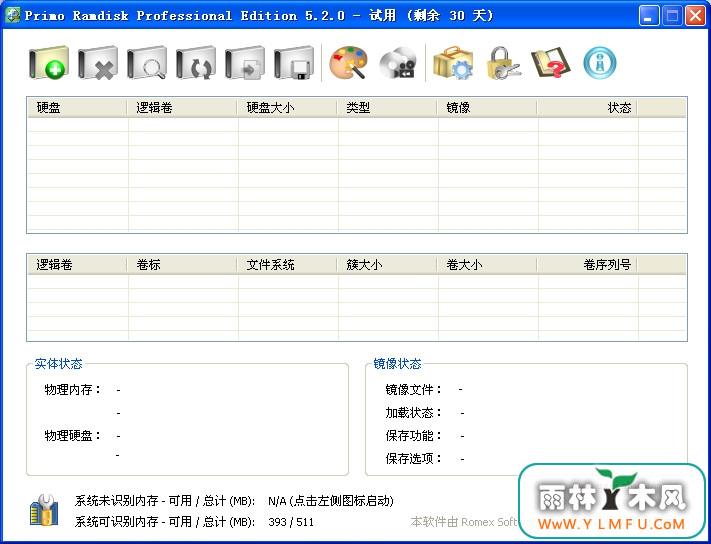Click the disc image tool icon
The image size is (711, 544).
pyautogui.click(x=398, y=63)
